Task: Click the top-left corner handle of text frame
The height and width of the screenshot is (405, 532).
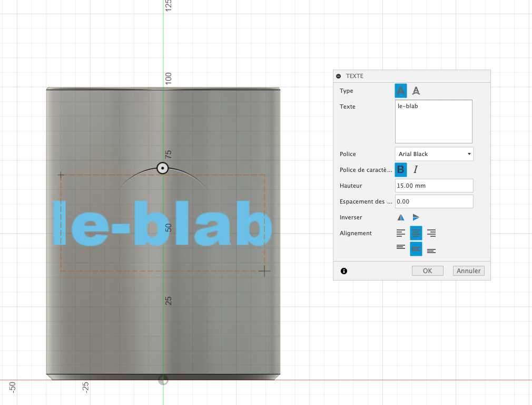Action: (x=61, y=175)
